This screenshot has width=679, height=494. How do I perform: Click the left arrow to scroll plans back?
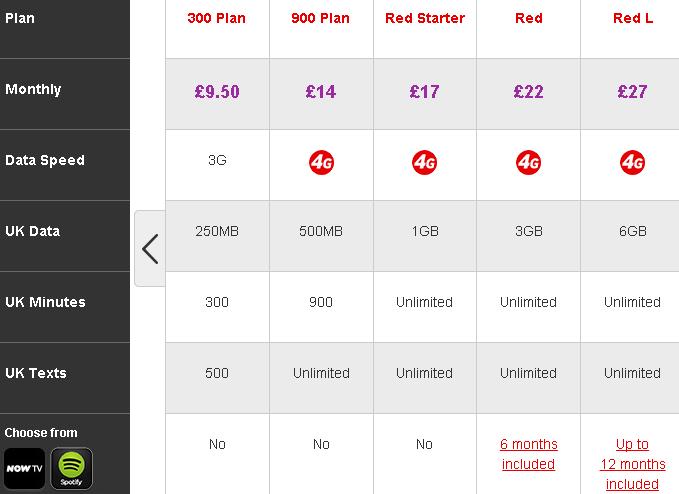[x=150, y=249]
